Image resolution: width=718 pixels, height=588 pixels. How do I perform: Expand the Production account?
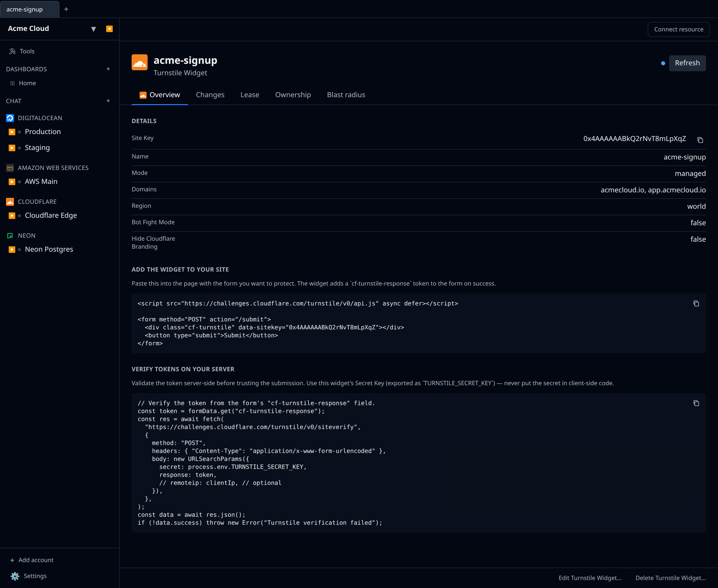pyautogui.click(x=12, y=132)
